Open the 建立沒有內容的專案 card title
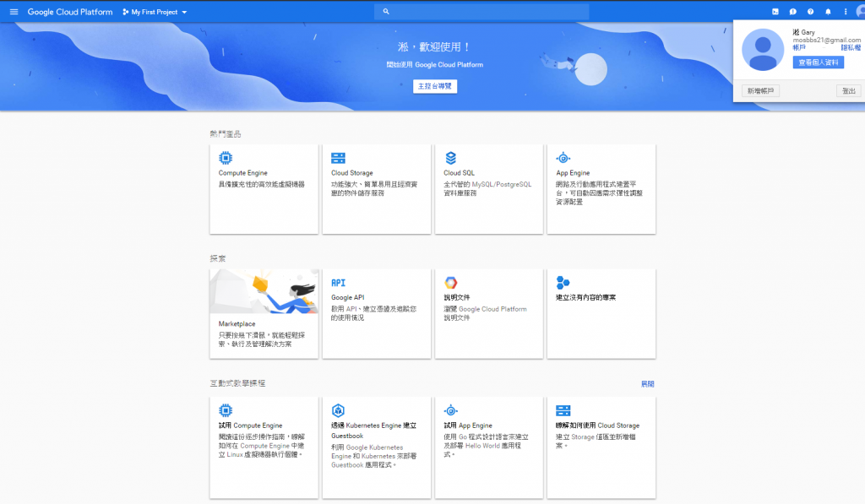 tap(586, 297)
